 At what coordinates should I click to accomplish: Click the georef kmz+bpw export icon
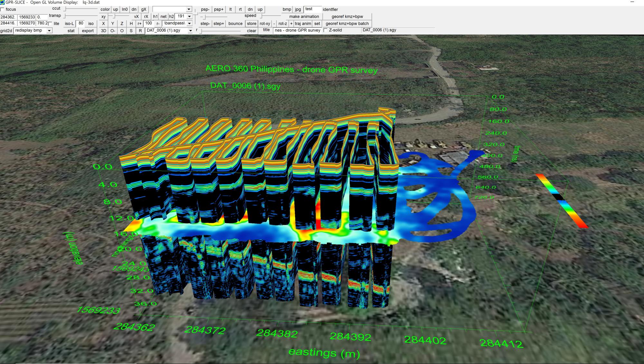347,16
